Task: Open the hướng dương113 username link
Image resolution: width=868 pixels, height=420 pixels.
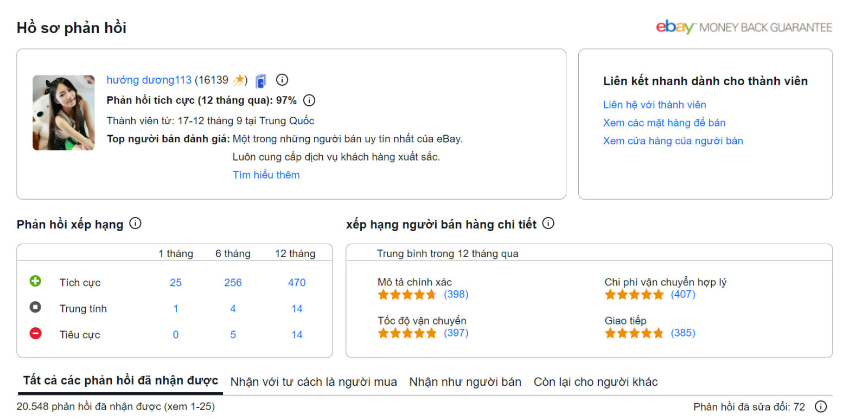Action: [x=149, y=80]
